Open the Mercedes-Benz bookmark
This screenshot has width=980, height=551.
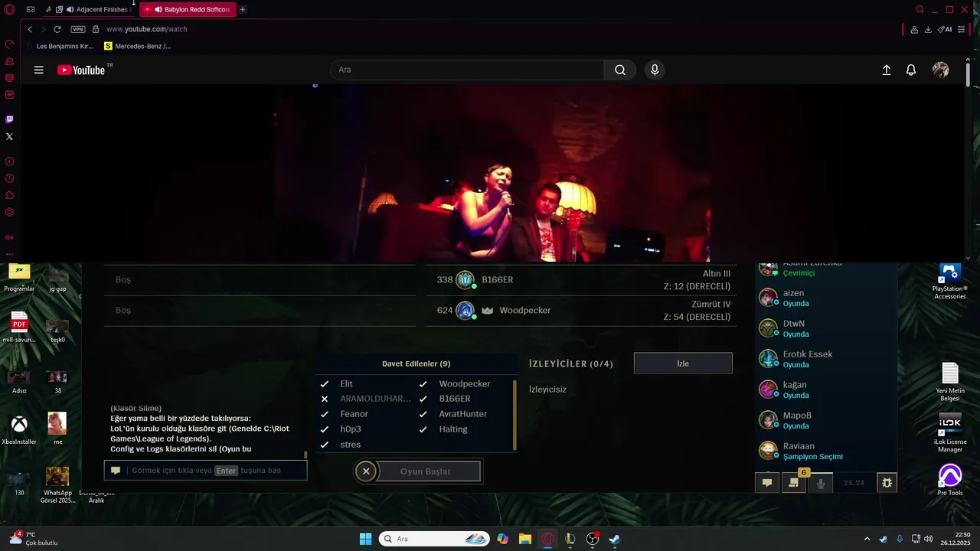(x=138, y=46)
